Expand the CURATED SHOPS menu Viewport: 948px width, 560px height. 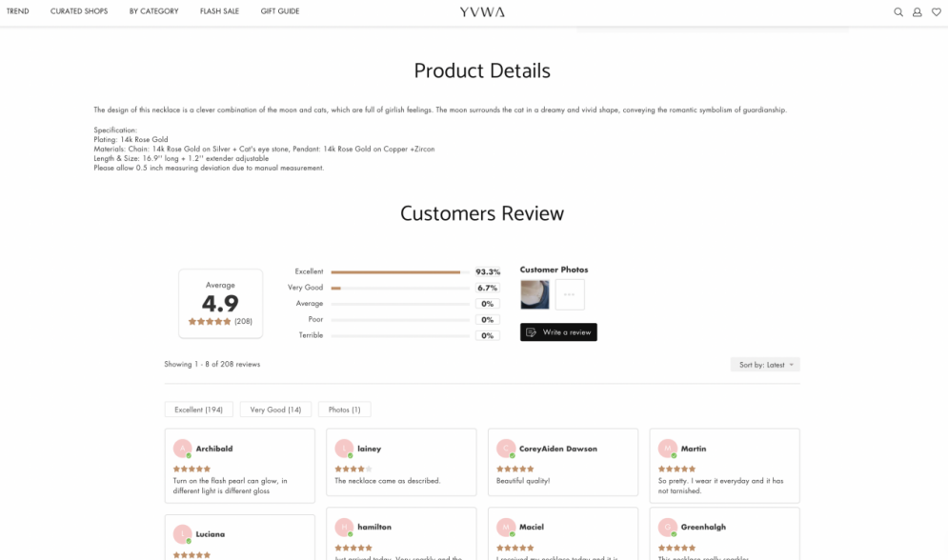pyautogui.click(x=79, y=11)
